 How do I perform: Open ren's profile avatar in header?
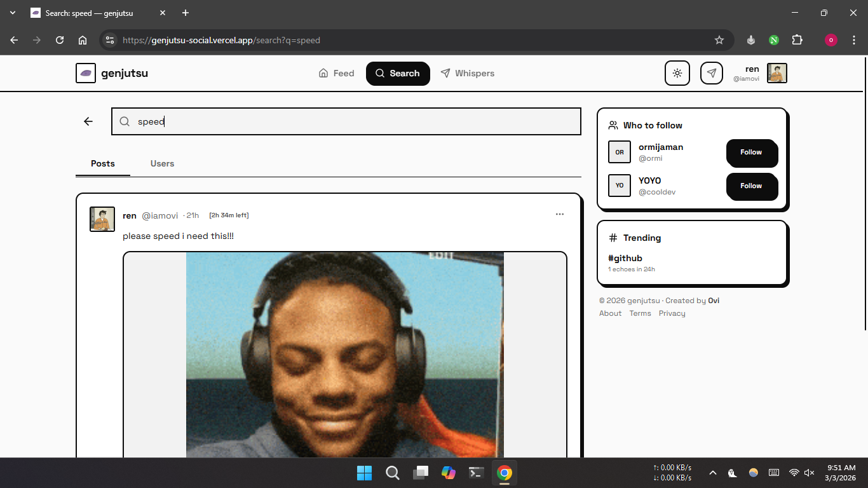click(777, 73)
